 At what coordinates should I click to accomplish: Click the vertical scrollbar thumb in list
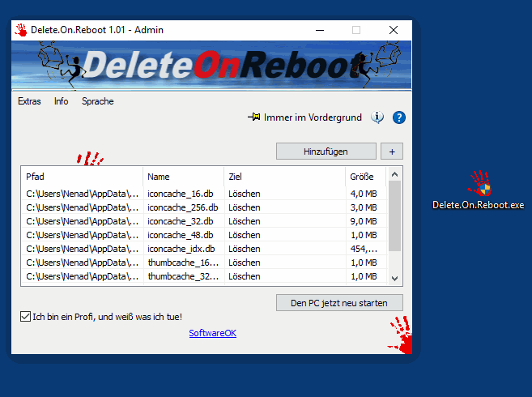tap(394, 216)
